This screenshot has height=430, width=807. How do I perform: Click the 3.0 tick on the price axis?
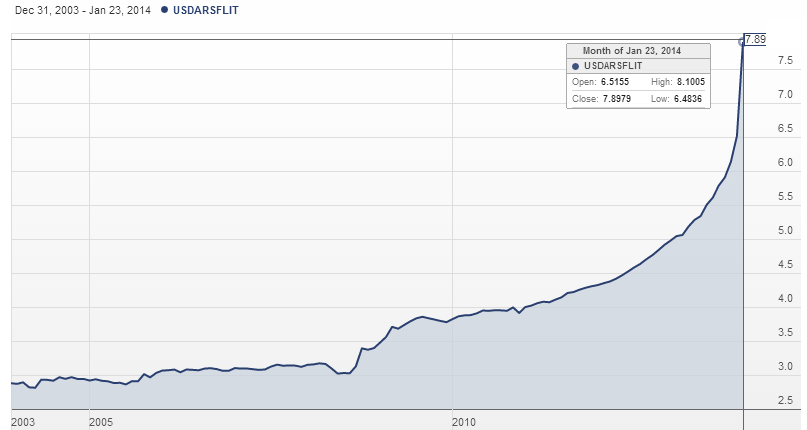coord(785,367)
